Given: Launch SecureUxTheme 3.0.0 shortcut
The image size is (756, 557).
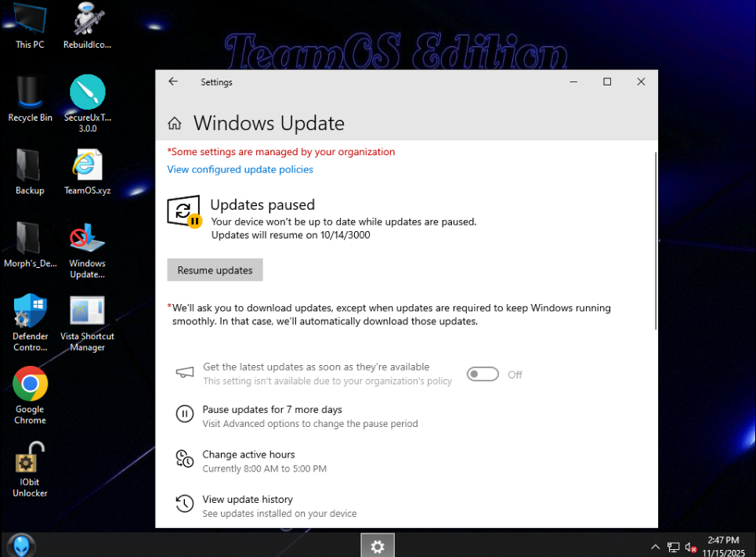Looking at the screenshot, I should click(x=87, y=103).
